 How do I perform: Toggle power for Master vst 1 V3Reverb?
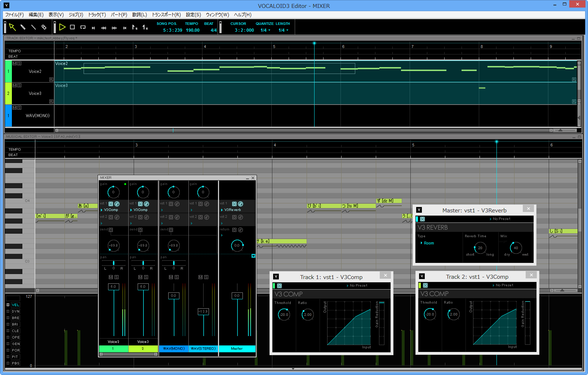point(234,204)
